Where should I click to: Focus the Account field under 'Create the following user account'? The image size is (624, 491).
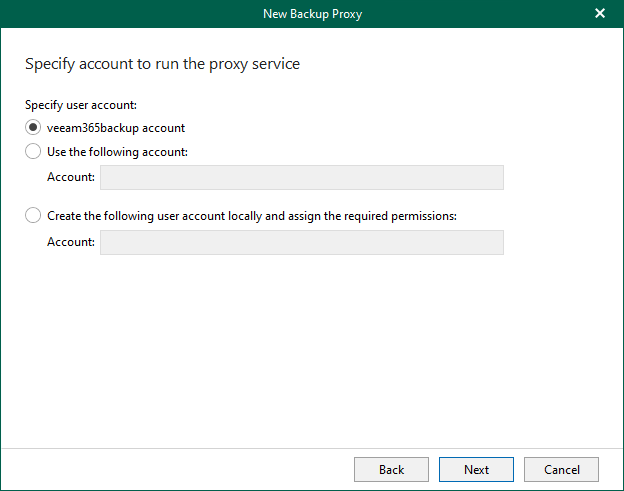tap(301, 242)
